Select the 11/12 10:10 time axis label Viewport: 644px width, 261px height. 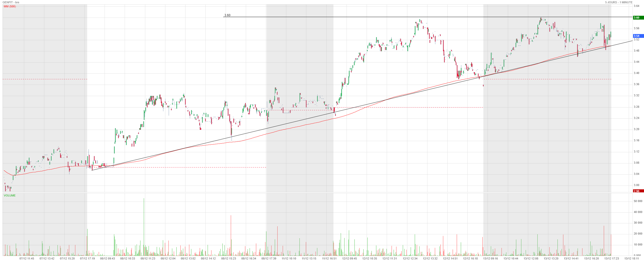point(289,258)
